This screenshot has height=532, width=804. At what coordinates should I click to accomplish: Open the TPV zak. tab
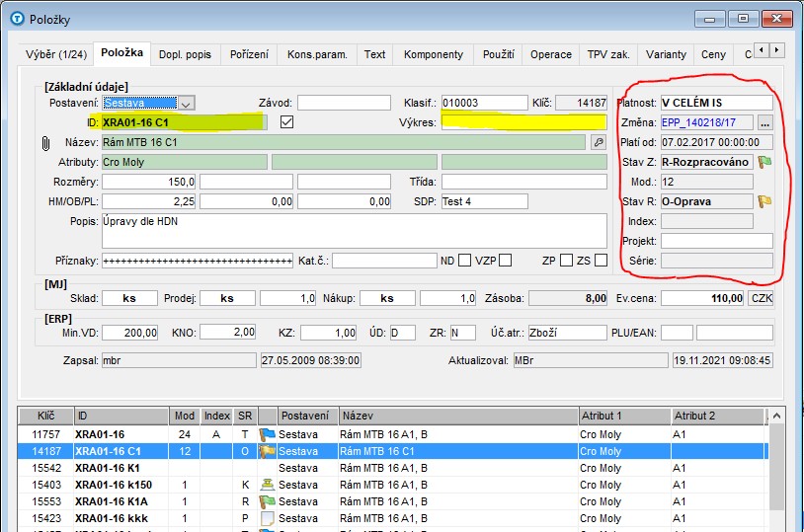(608, 54)
